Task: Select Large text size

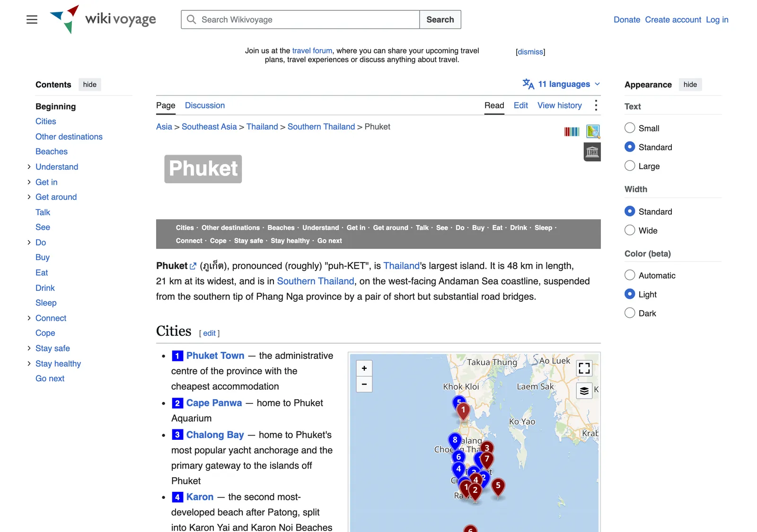Action: [x=630, y=166]
